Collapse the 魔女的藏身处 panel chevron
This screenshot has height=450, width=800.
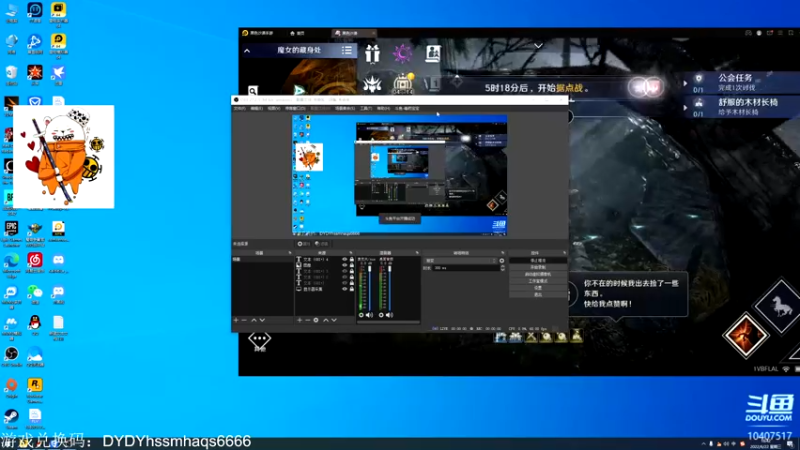point(247,51)
